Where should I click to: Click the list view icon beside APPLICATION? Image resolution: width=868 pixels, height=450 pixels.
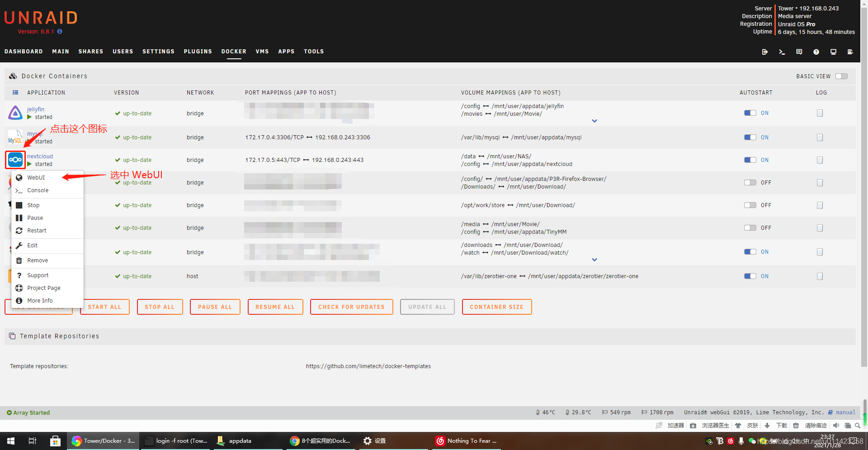tap(15, 93)
